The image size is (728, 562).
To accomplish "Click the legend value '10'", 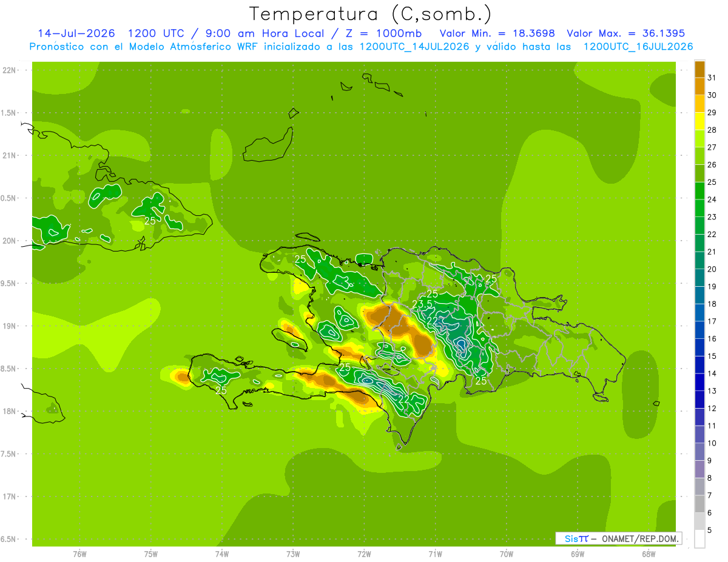I will tap(712, 443).
